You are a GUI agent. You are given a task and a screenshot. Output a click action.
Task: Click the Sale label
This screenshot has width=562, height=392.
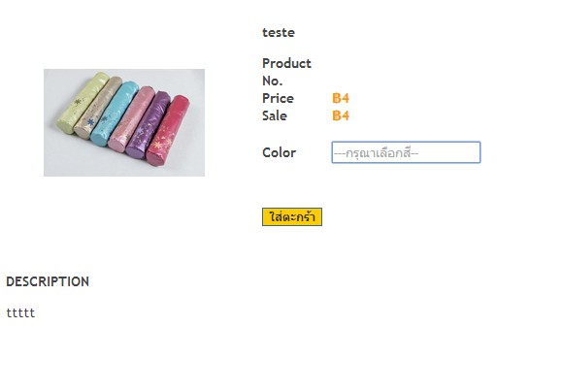point(275,115)
